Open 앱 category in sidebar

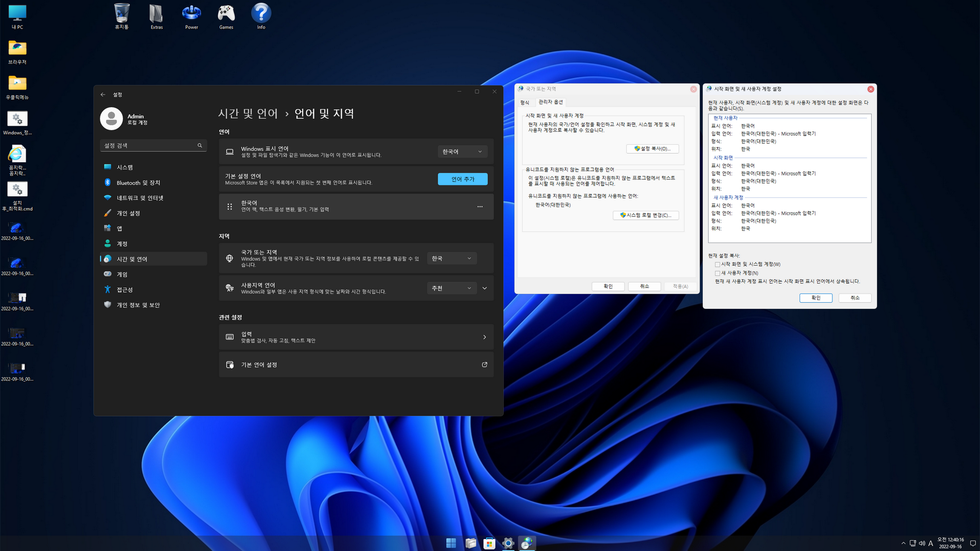tap(154, 228)
